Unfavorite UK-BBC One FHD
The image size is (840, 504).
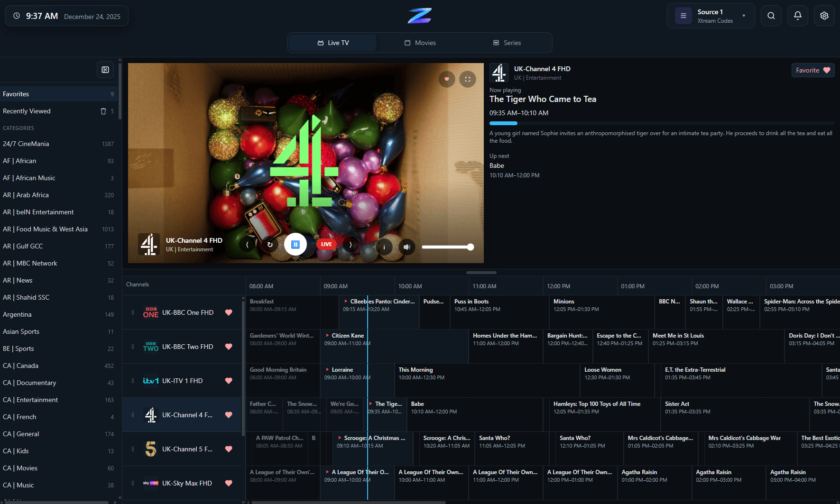[229, 312]
